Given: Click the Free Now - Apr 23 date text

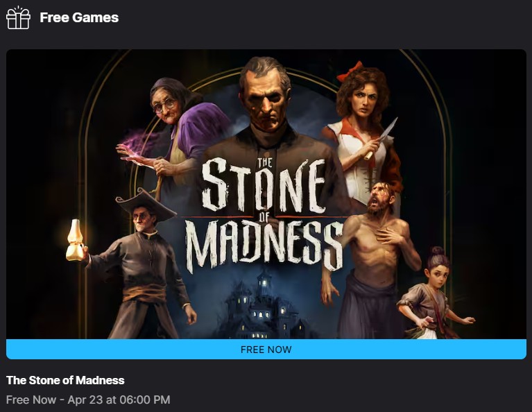Looking at the screenshot, I should (x=88, y=400).
